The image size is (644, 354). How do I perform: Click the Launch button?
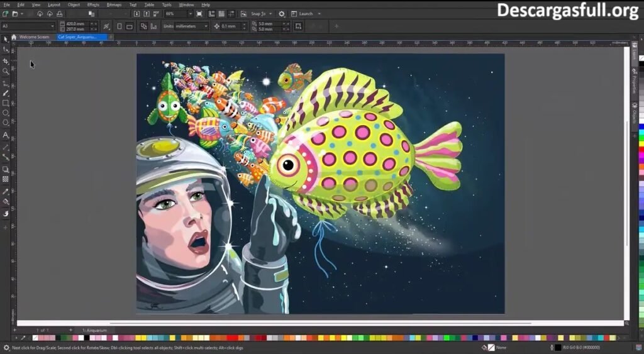pos(306,14)
